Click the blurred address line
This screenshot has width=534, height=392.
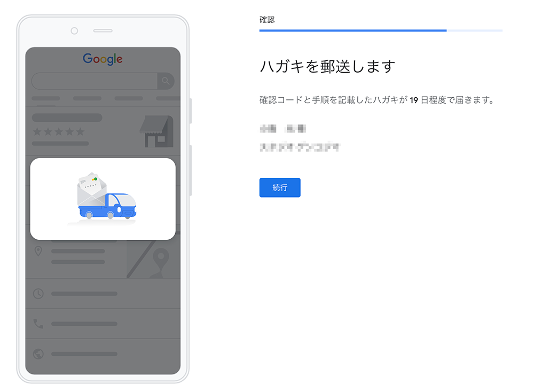pos(300,147)
